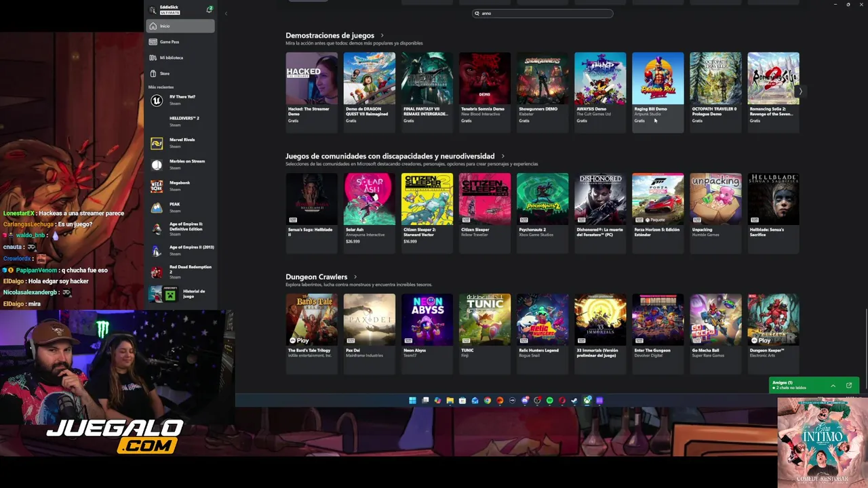Launch Megabonk from recents
Screen dimensions: 868x488
tap(180, 186)
